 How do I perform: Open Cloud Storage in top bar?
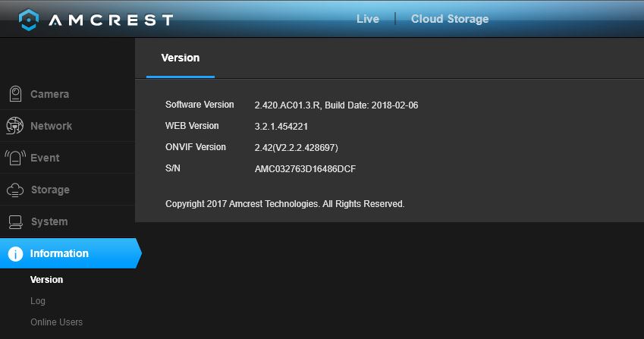(x=450, y=19)
